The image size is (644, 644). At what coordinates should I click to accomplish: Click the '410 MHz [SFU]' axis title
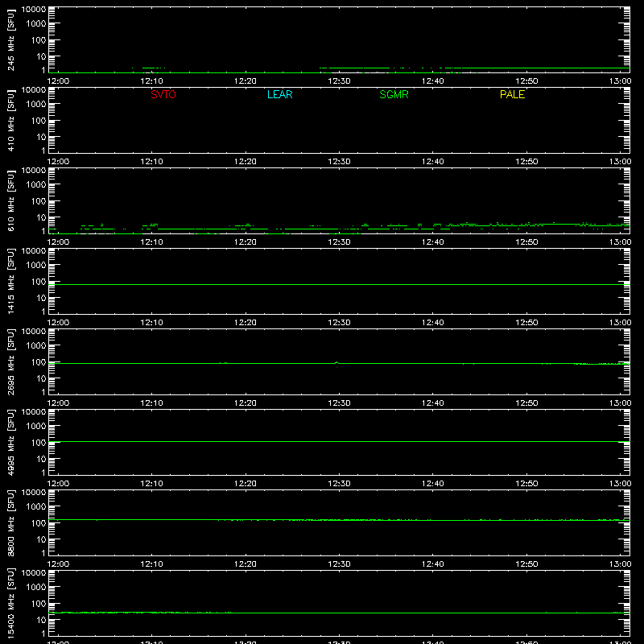point(10,121)
